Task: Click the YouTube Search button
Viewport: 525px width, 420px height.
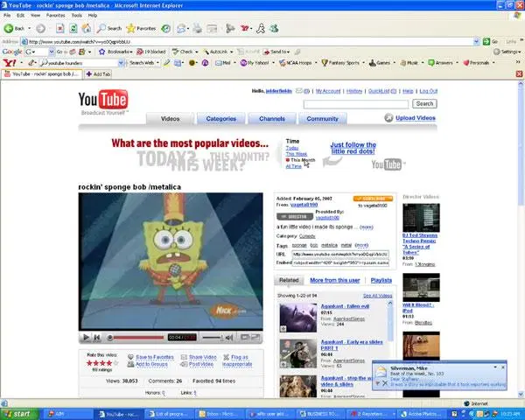Action: 423,103
